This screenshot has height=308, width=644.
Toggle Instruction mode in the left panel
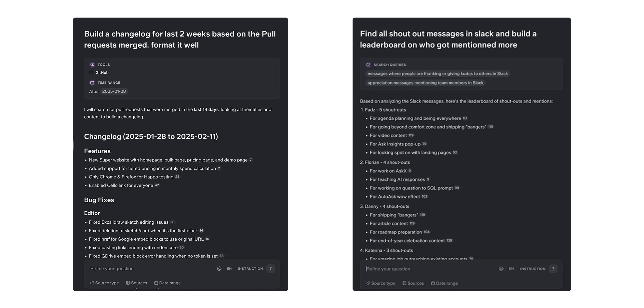(x=250, y=269)
